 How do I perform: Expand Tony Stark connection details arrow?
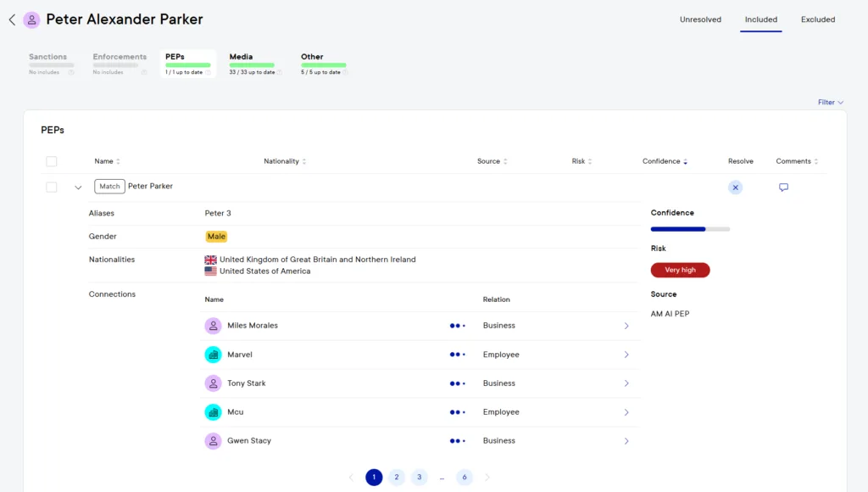click(x=626, y=383)
